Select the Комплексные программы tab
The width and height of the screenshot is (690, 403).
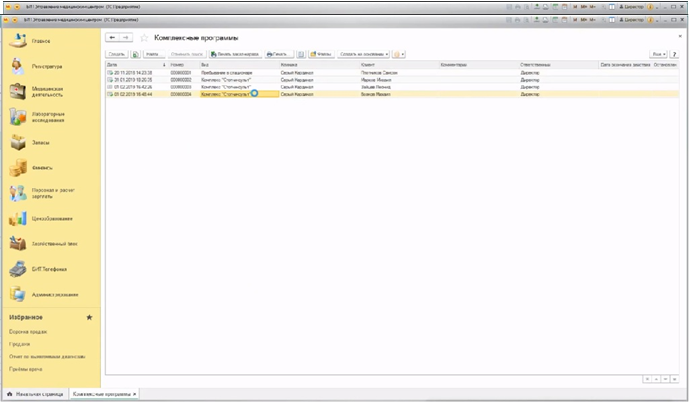(103, 395)
